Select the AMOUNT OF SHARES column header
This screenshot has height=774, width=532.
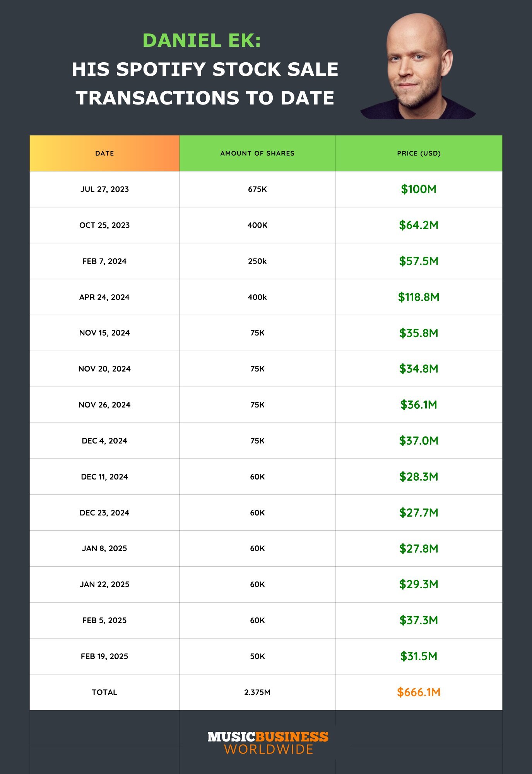pyautogui.click(x=257, y=153)
